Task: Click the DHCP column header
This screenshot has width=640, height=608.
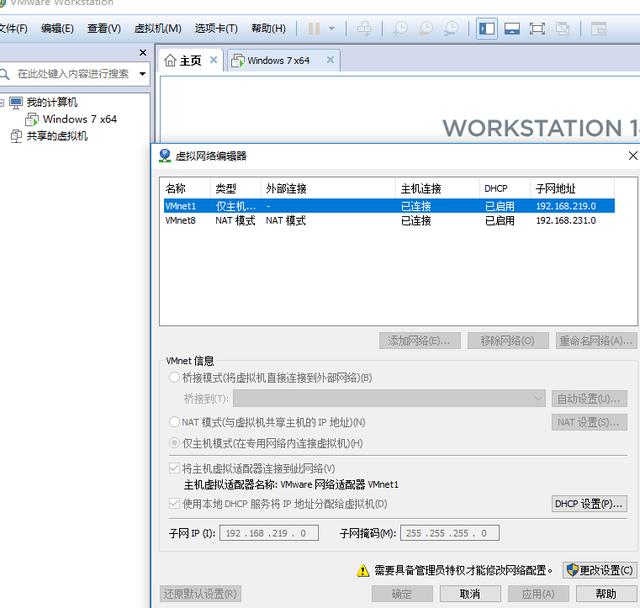Action: tap(505, 189)
